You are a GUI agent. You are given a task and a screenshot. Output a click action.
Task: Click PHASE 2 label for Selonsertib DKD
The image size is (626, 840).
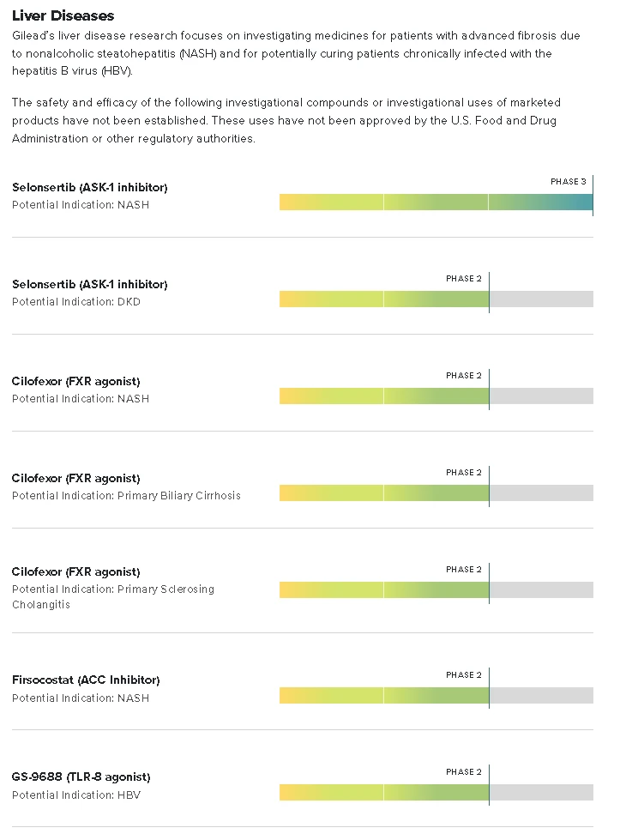tap(464, 279)
